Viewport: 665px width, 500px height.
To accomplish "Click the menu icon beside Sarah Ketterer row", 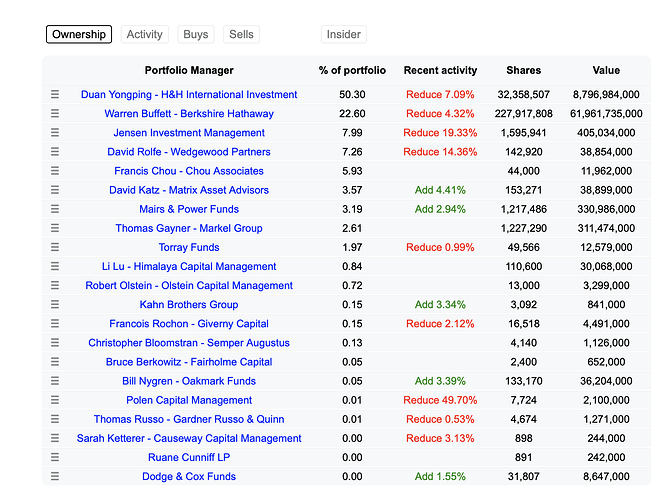I will tap(55, 438).
